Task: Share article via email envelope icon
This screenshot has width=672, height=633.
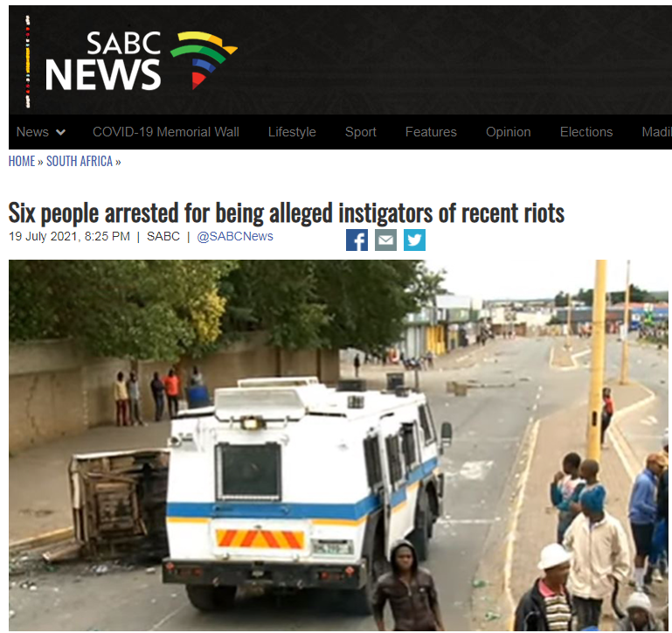Action: (x=385, y=240)
